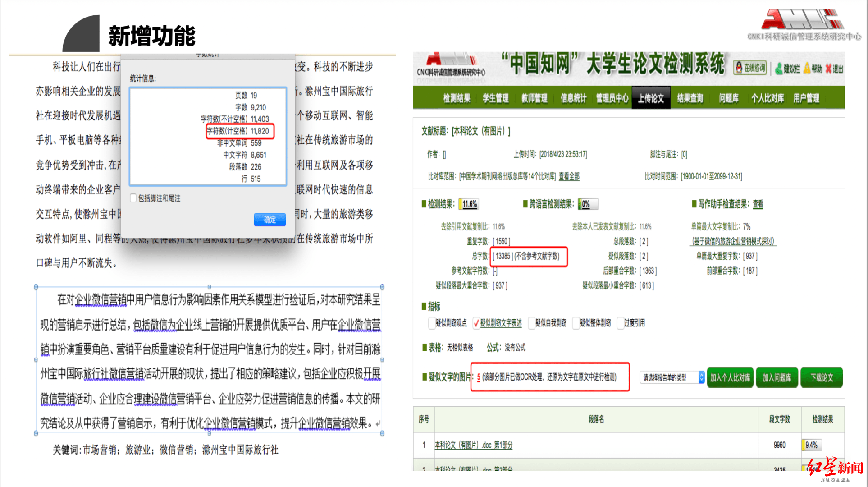The image size is (868, 487).
Task: Click the 查看全部 link
Action: pos(569,176)
